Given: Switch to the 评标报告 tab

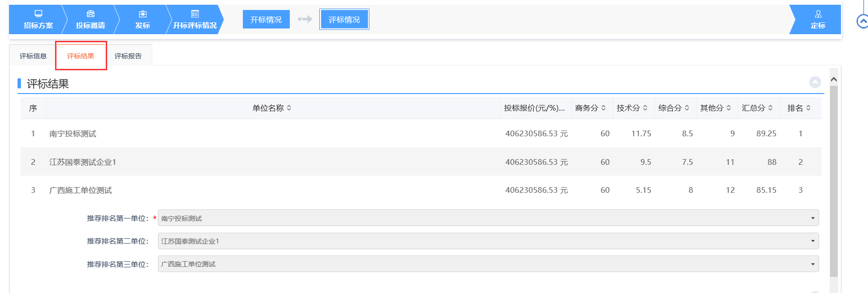Looking at the screenshot, I should pos(128,56).
